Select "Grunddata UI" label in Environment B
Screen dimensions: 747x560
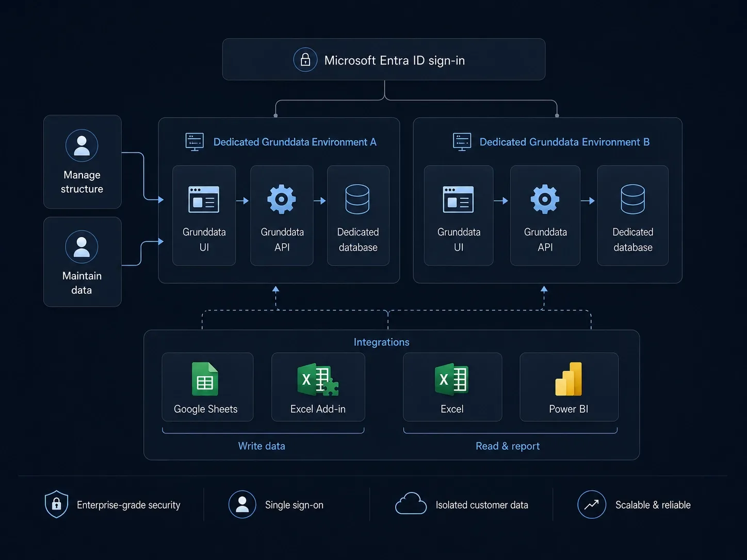tap(459, 240)
